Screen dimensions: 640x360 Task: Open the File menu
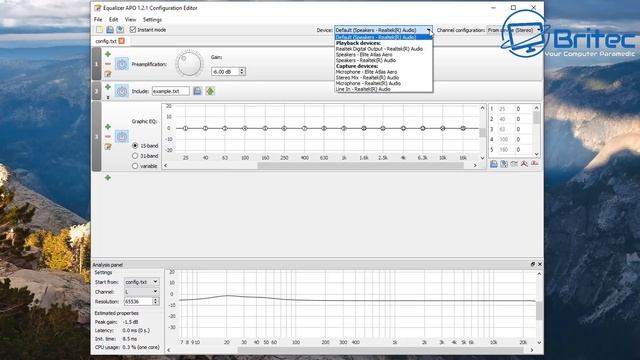click(98, 20)
